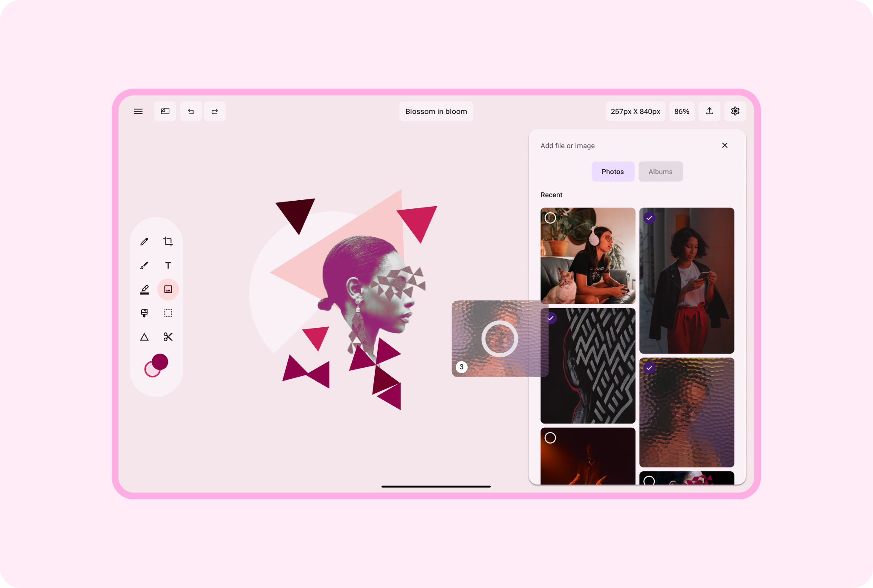Select the Brush tool
Screen dimensions: 873x588
[144, 265]
